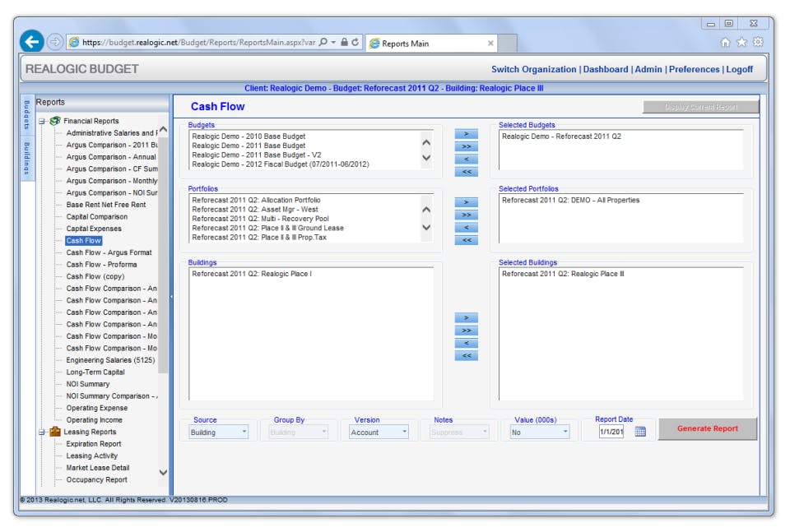Remove selected portfolio with single left arrow
The image size is (790, 532).
click(466, 228)
